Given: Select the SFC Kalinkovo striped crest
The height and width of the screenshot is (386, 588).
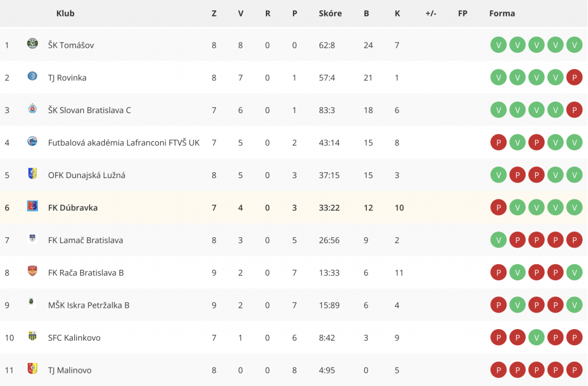Looking at the screenshot, I should pos(33,335).
